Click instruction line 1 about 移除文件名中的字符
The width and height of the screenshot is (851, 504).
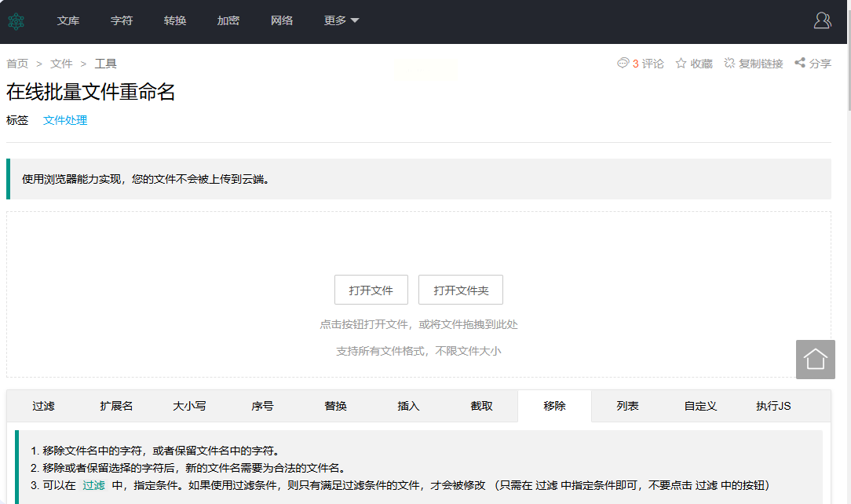tap(155, 451)
